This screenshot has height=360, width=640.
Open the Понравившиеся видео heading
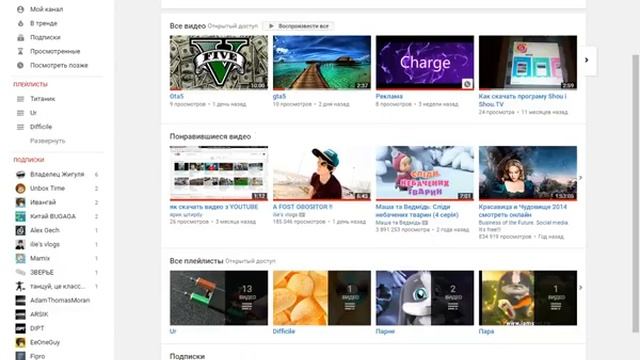(x=210, y=137)
